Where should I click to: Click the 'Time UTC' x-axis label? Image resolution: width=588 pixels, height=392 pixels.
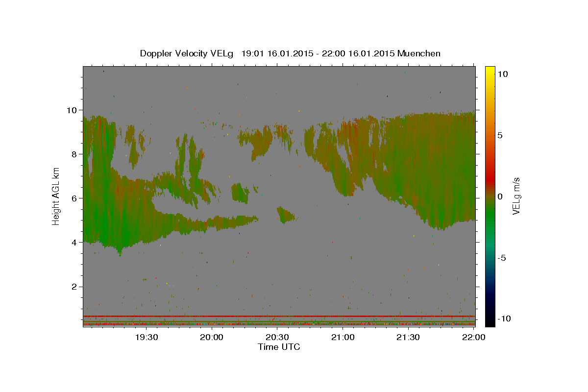279,347
